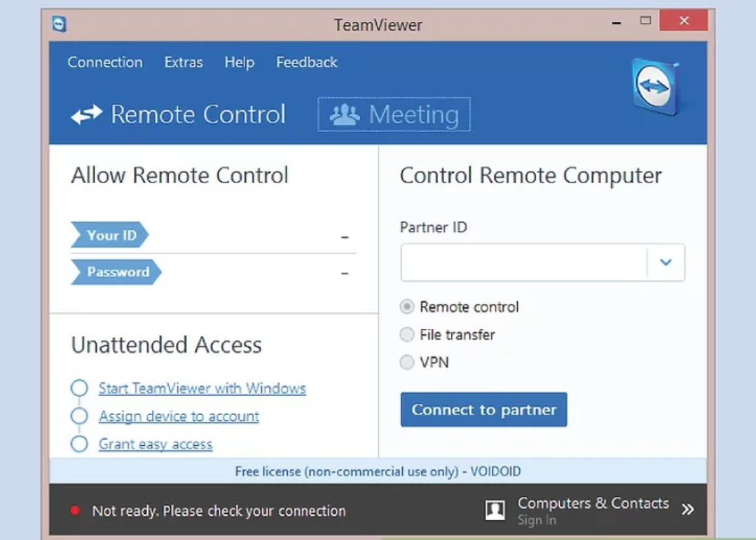
Task: Click the Assign device to account circle
Action: (x=79, y=416)
